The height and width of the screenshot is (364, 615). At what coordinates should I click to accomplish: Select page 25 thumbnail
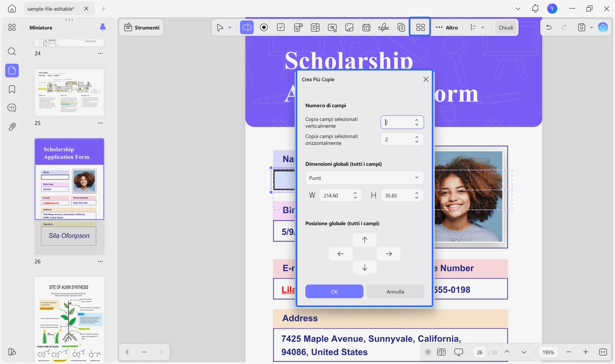click(69, 93)
